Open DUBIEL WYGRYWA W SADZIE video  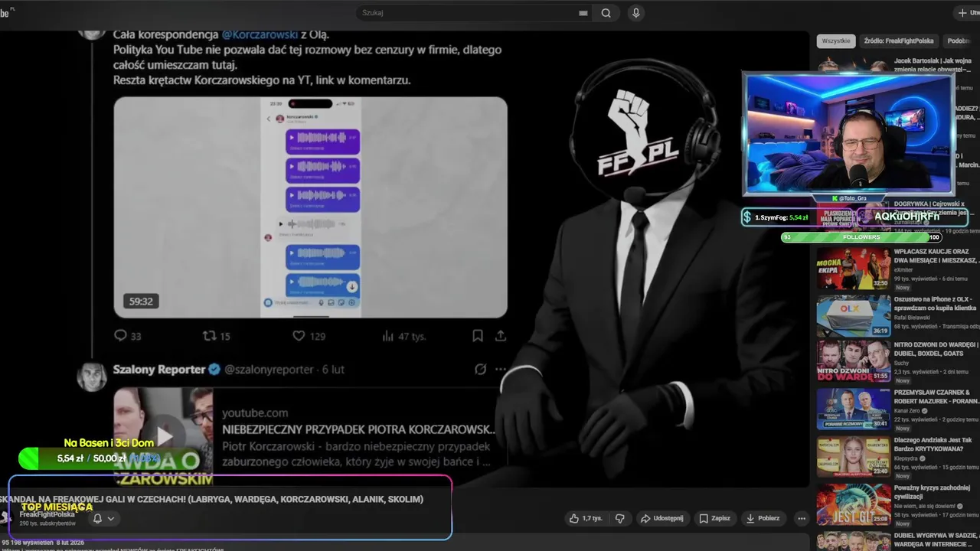[x=936, y=540]
